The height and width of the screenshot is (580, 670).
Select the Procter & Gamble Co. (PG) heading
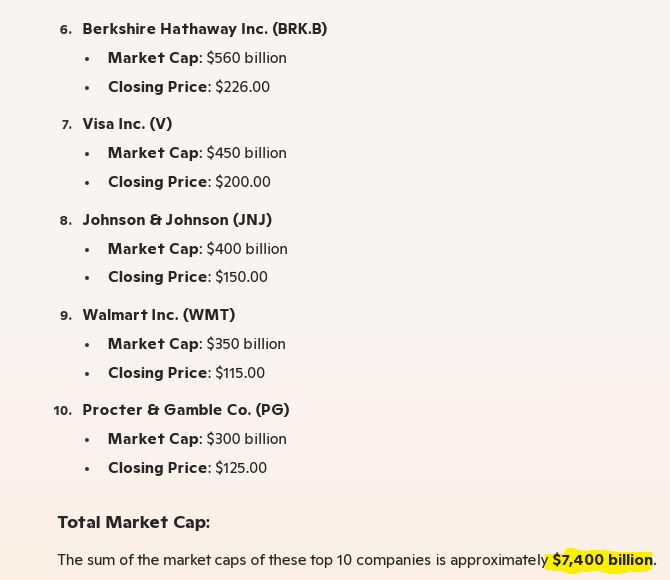coord(185,410)
